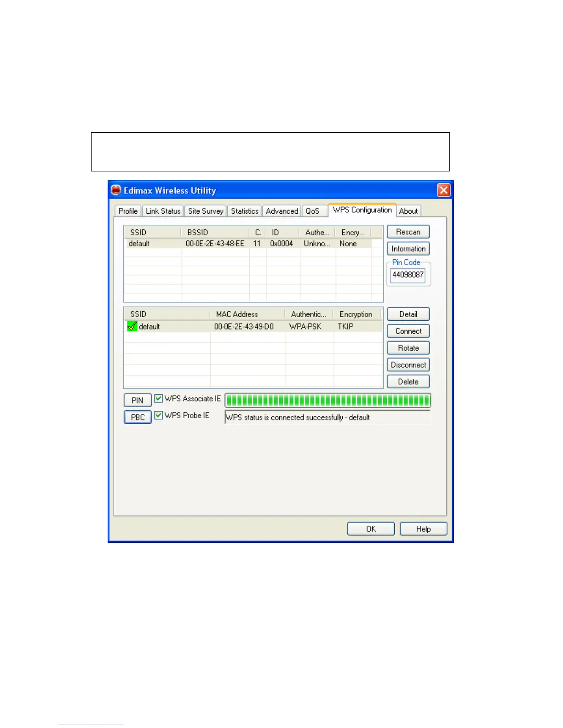Click channel value 11 in AP list
The width and height of the screenshot is (563, 728).
click(x=257, y=244)
